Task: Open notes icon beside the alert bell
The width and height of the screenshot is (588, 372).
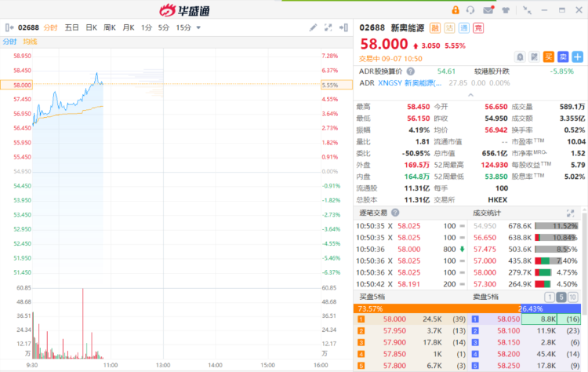Action: coord(534,57)
